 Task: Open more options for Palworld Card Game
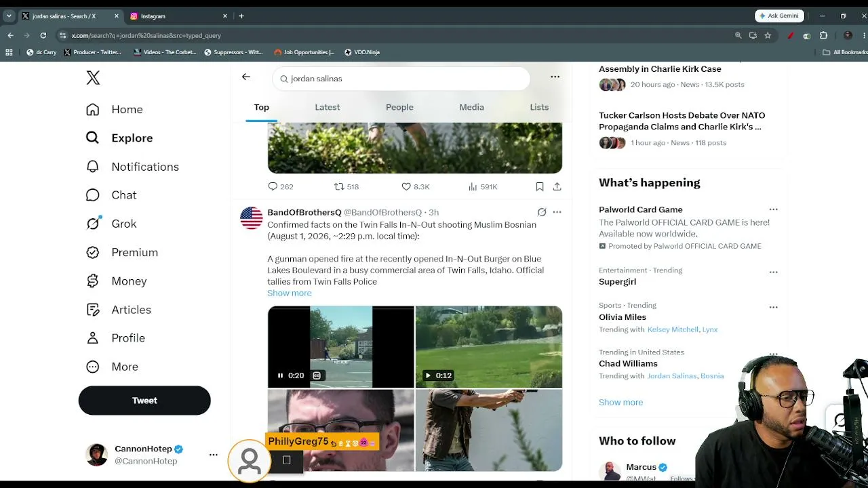click(x=773, y=209)
